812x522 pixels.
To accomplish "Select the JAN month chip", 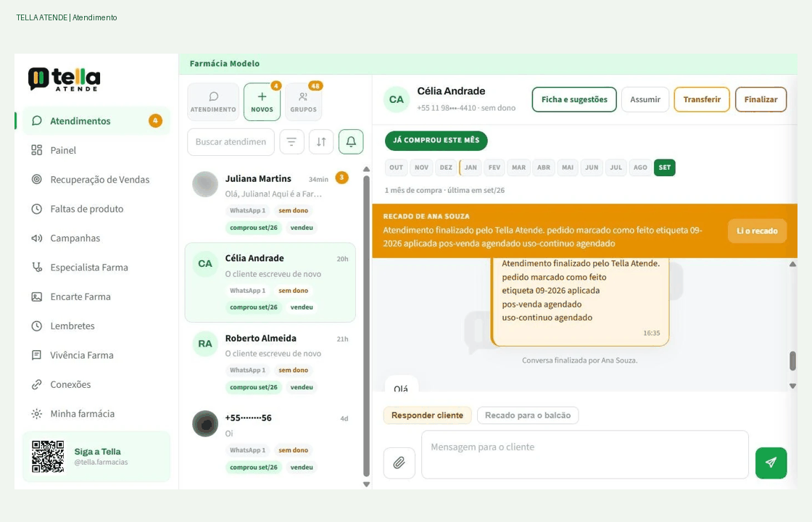I will tap(471, 167).
